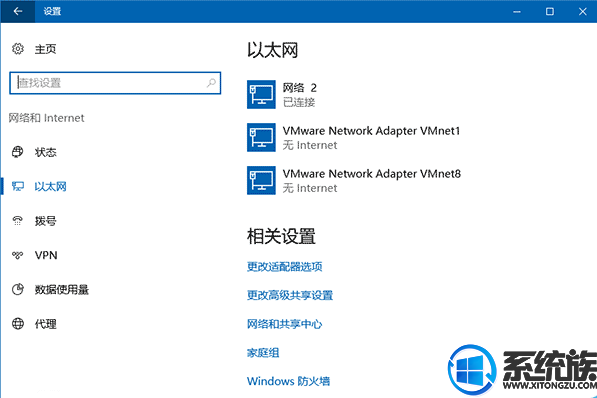The width and height of the screenshot is (597, 398).
Task: Open 网络和共享中心 link
Action: click(284, 324)
